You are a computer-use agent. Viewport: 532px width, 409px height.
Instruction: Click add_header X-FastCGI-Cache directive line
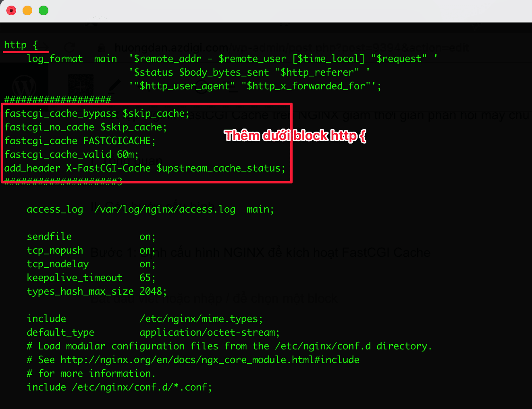(144, 168)
